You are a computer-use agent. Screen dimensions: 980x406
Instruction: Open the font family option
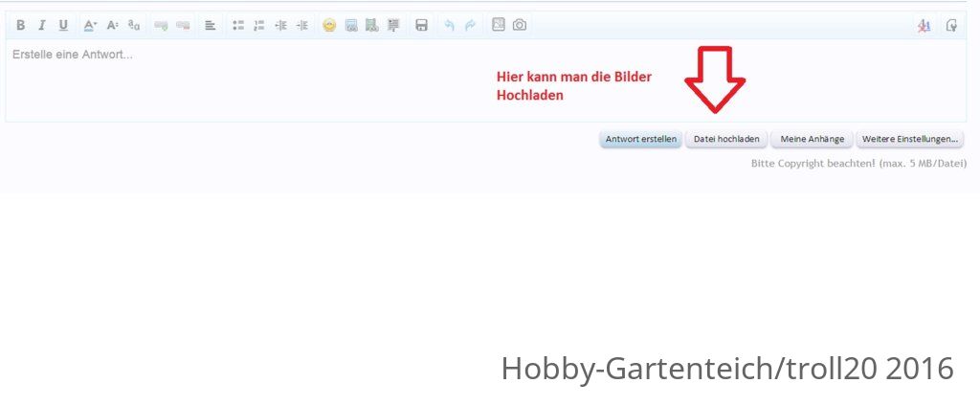point(134,26)
